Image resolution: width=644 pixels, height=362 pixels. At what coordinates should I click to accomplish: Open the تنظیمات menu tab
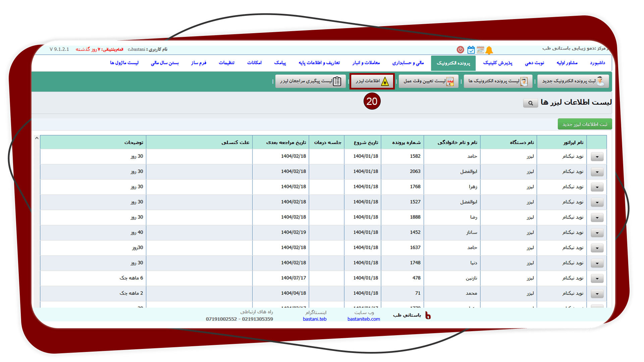226,63
